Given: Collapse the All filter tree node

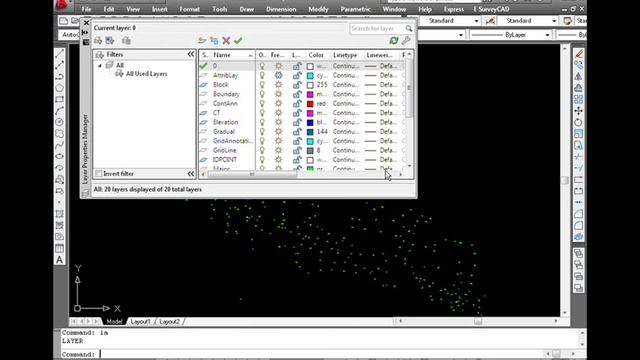Looking at the screenshot, I should coord(100,65).
